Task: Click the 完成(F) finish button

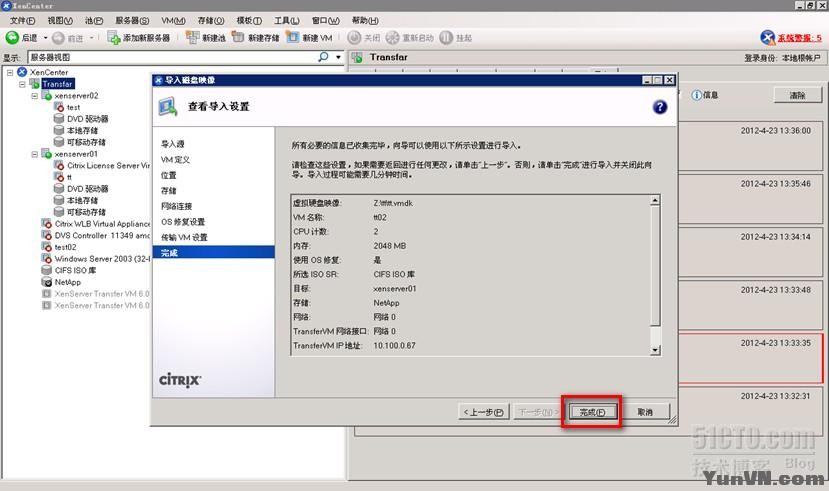Action: (592, 412)
